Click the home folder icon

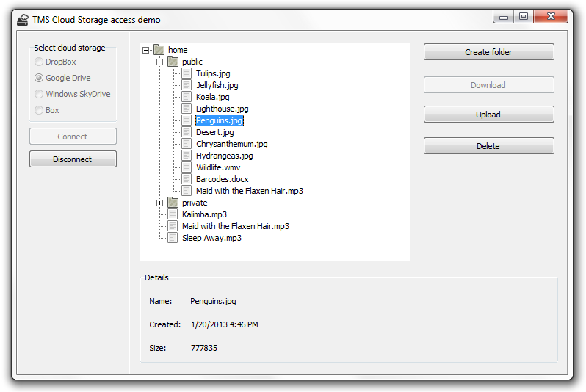click(159, 50)
